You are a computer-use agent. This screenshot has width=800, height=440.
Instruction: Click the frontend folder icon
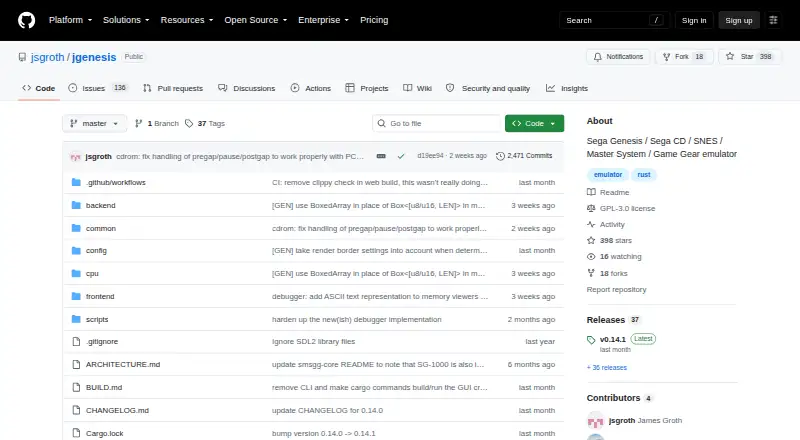pos(77,296)
